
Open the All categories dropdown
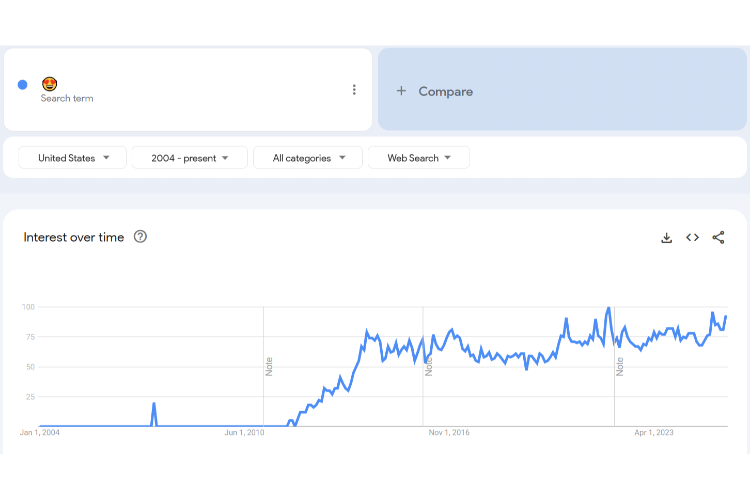308,158
